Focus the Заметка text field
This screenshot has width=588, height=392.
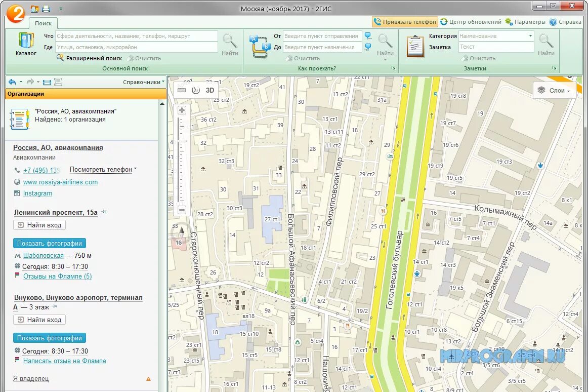click(x=496, y=47)
